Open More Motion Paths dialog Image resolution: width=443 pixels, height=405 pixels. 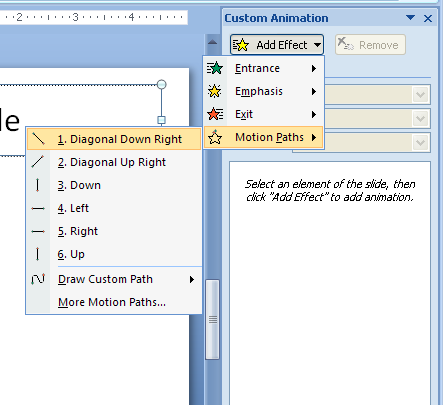click(114, 302)
